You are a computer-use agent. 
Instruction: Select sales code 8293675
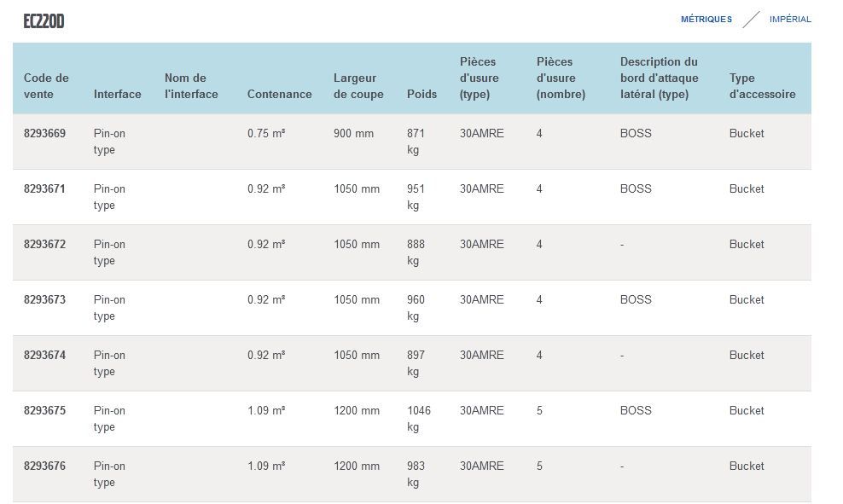coord(44,411)
